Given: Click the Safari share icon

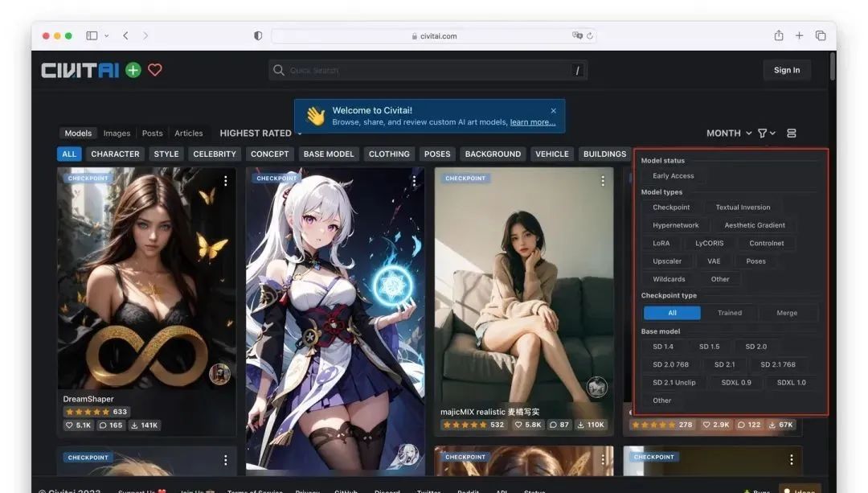Looking at the screenshot, I should [x=779, y=35].
